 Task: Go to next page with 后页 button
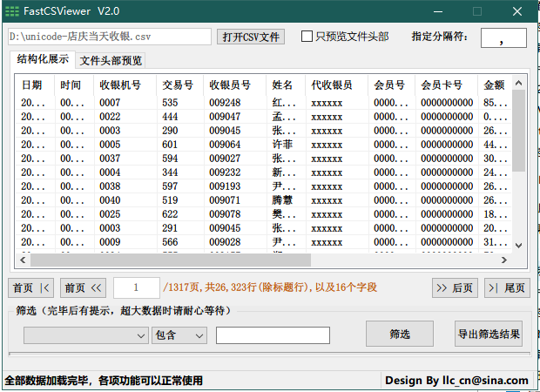(x=455, y=287)
